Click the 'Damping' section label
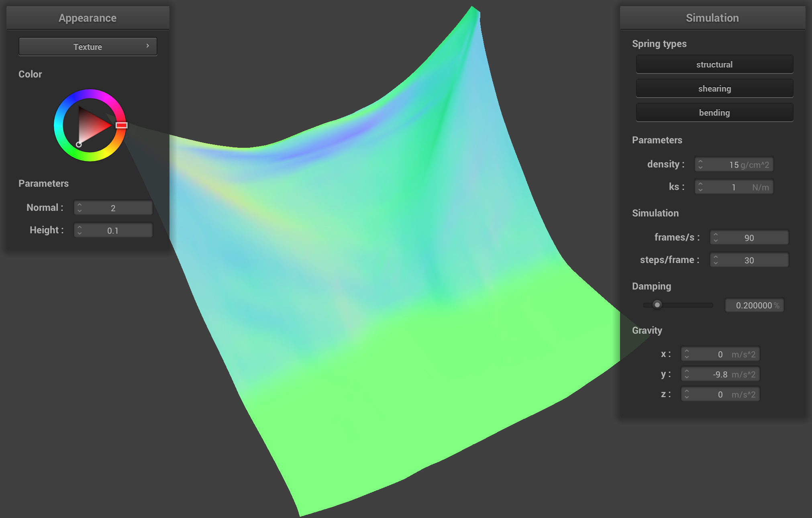This screenshot has width=812, height=518. [x=651, y=286]
